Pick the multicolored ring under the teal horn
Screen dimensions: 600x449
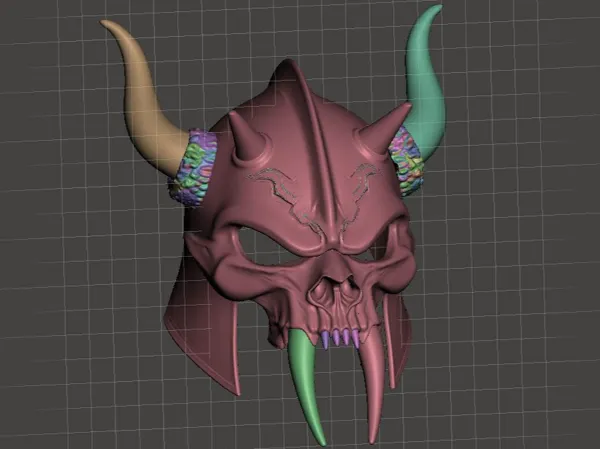pyautogui.click(x=406, y=161)
